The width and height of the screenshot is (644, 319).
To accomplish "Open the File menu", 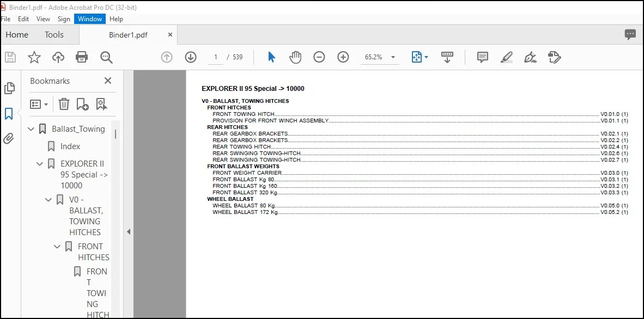I will click(6, 19).
